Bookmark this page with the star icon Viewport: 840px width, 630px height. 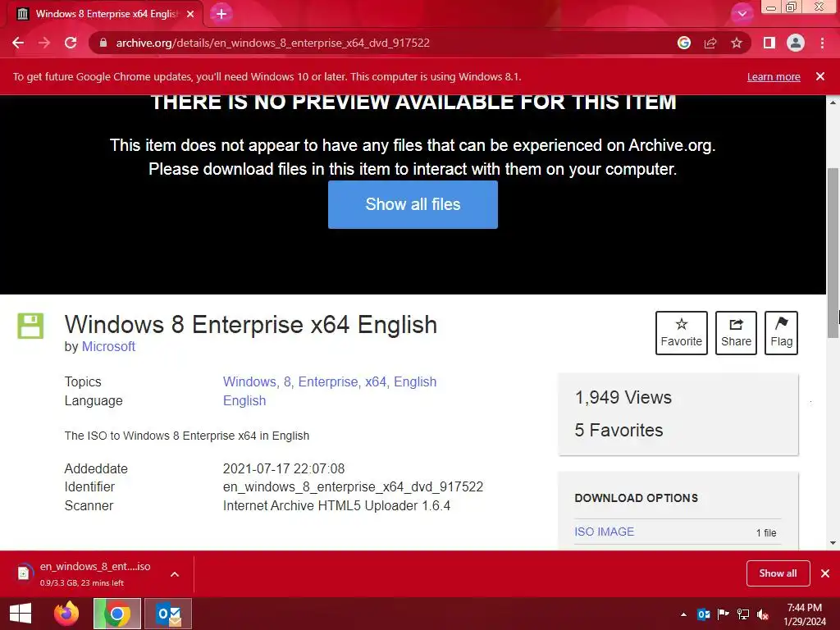[737, 43]
